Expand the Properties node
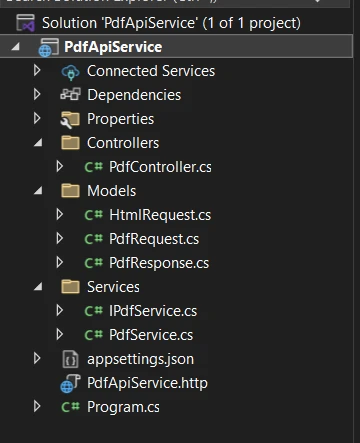This screenshot has width=360, height=443. (37, 119)
